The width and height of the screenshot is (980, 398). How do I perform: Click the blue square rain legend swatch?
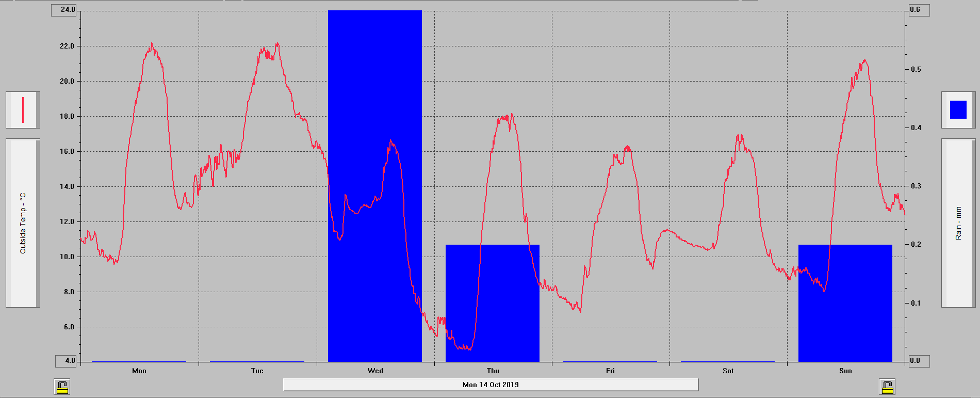(x=958, y=110)
